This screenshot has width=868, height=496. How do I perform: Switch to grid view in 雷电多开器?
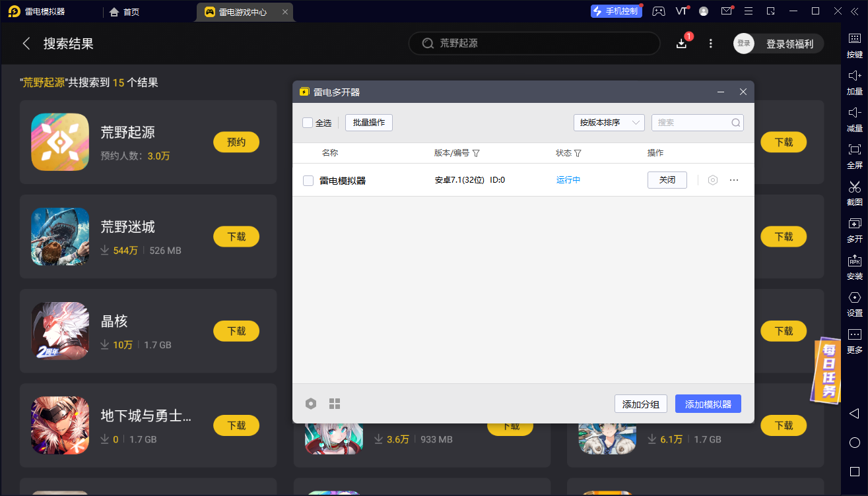(x=335, y=404)
